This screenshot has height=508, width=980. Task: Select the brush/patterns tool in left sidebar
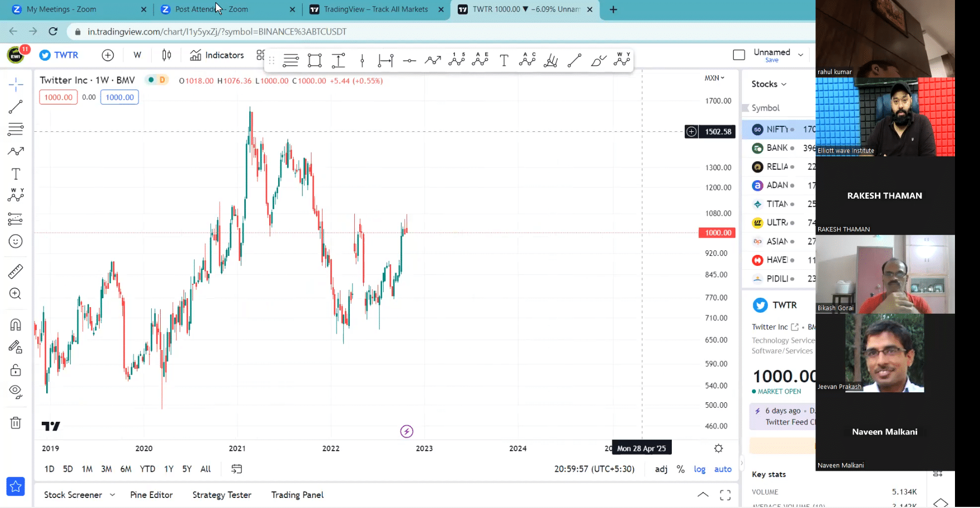click(x=16, y=151)
